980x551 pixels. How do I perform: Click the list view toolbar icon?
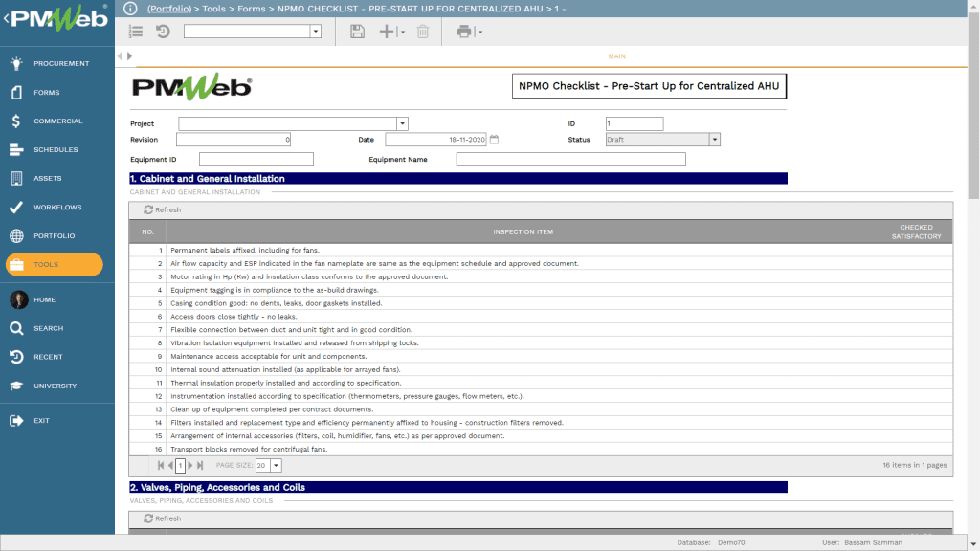[136, 32]
